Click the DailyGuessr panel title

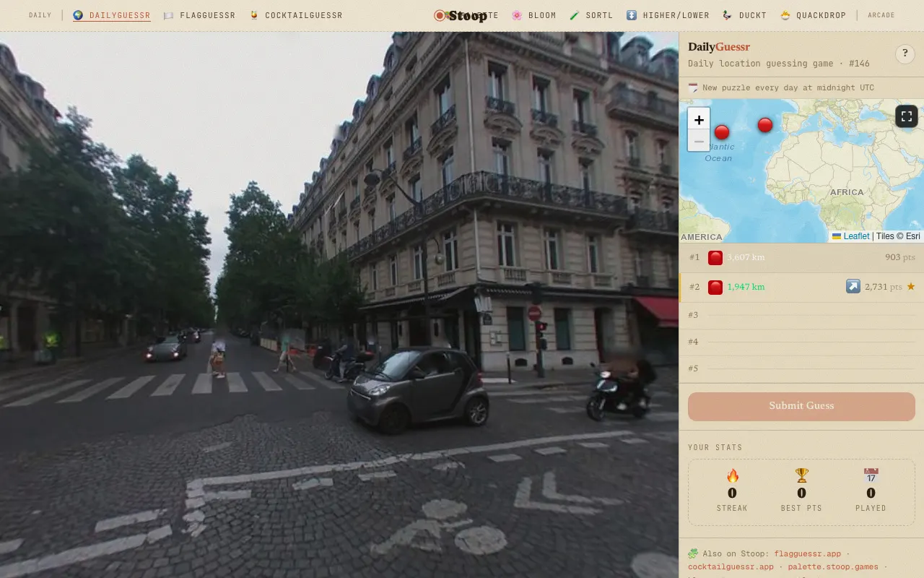coord(719,47)
